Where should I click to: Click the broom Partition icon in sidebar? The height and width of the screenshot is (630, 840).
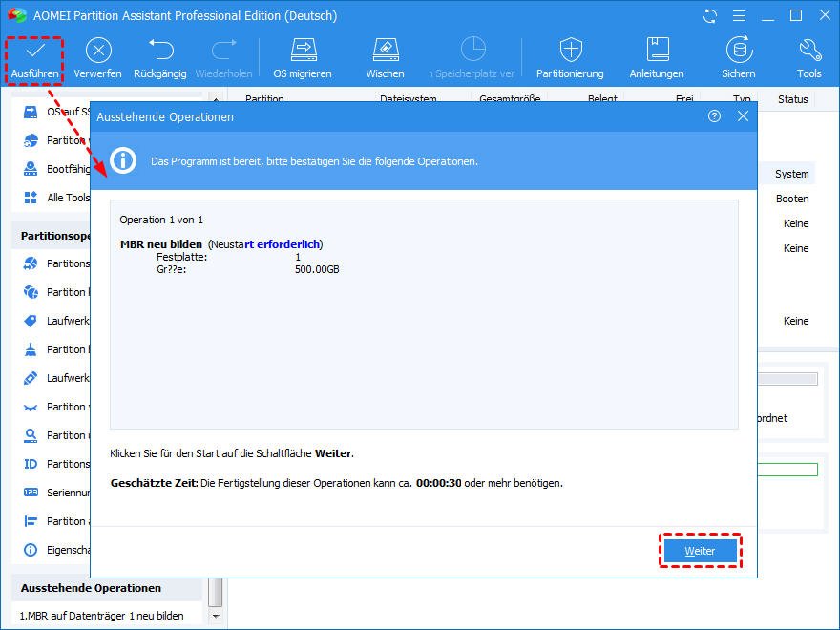tap(31, 349)
